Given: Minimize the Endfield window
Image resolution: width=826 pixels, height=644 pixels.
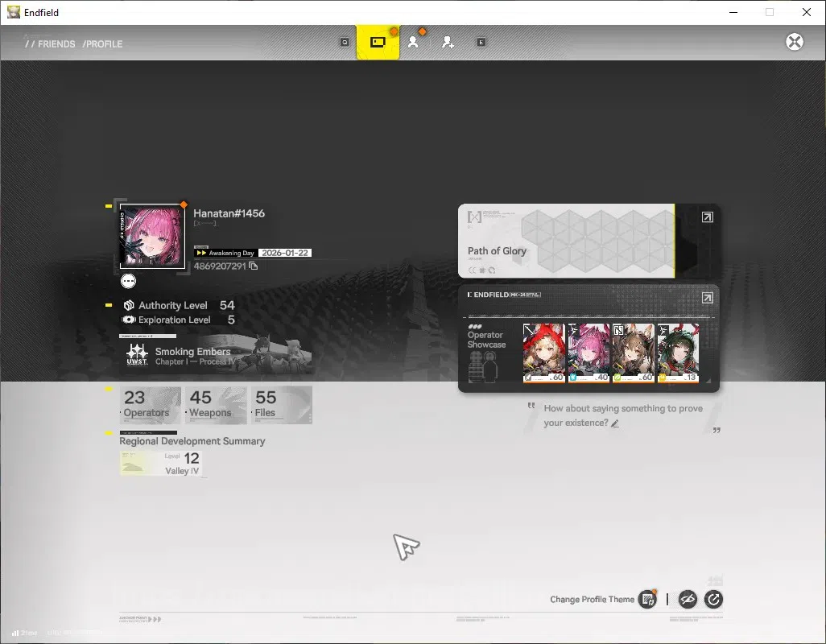Looking at the screenshot, I should (x=733, y=12).
